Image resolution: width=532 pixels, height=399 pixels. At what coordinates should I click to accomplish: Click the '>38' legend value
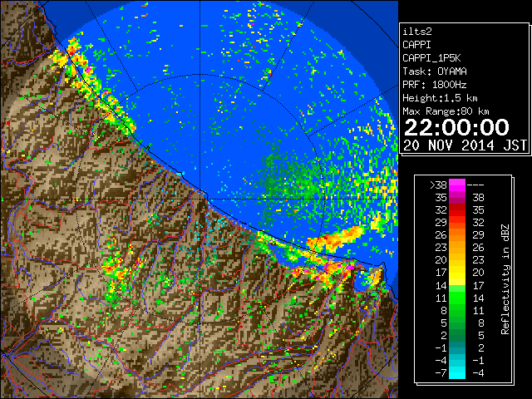pyautogui.click(x=438, y=185)
